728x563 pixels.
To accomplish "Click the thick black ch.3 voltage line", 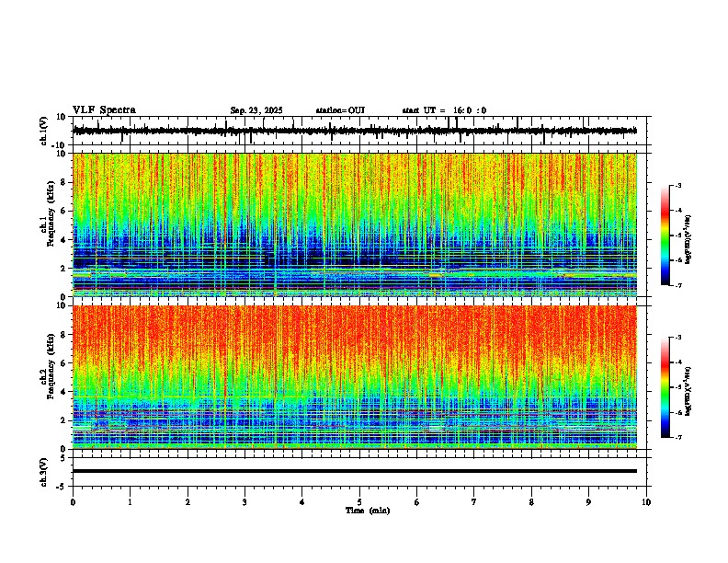I will click(x=355, y=471).
